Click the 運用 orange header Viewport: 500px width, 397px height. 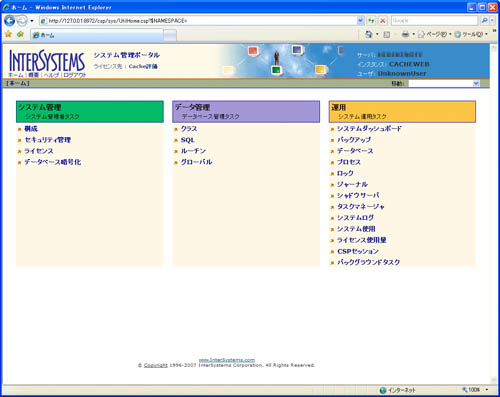coord(402,112)
